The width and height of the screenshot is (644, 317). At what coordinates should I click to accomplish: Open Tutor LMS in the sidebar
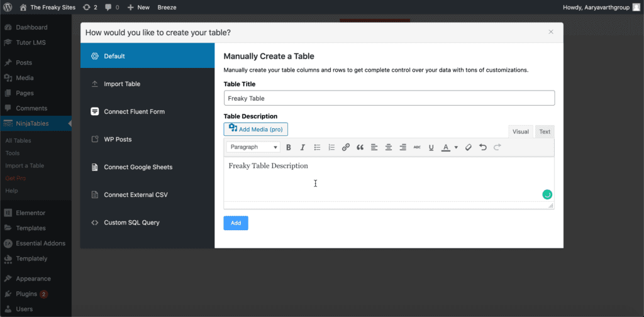36,42
